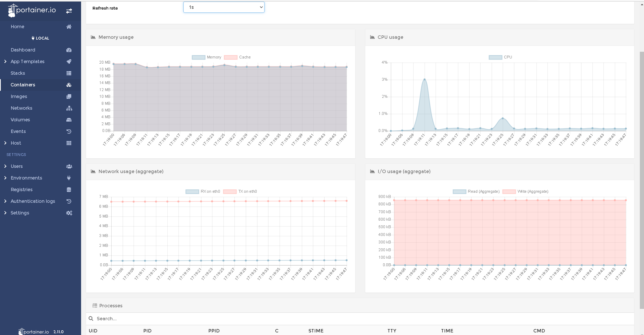
Task: Click the Networks sitemap icon
Action: (69, 108)
